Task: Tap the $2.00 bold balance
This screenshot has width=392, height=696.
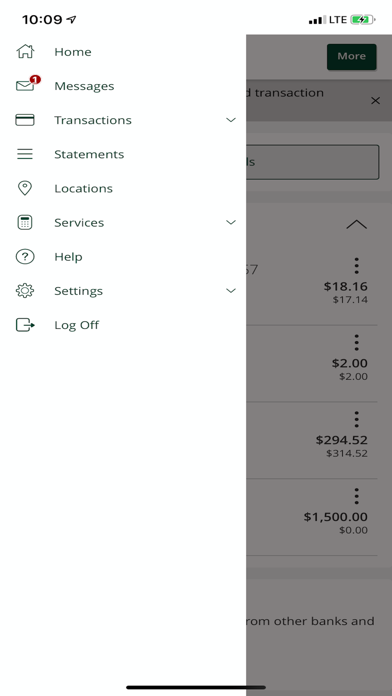Action: point(349,363)
